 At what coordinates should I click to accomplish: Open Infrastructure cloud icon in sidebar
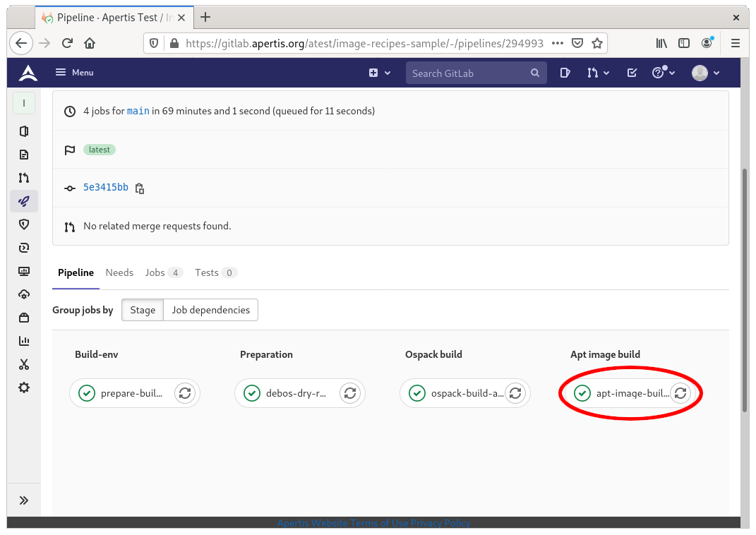(23, 294)
